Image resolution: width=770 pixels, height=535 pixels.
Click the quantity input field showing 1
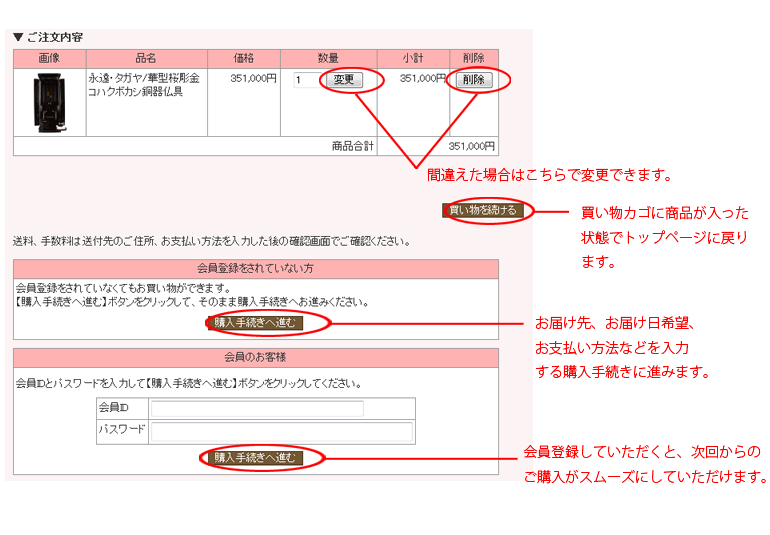[x=306, y=80]
